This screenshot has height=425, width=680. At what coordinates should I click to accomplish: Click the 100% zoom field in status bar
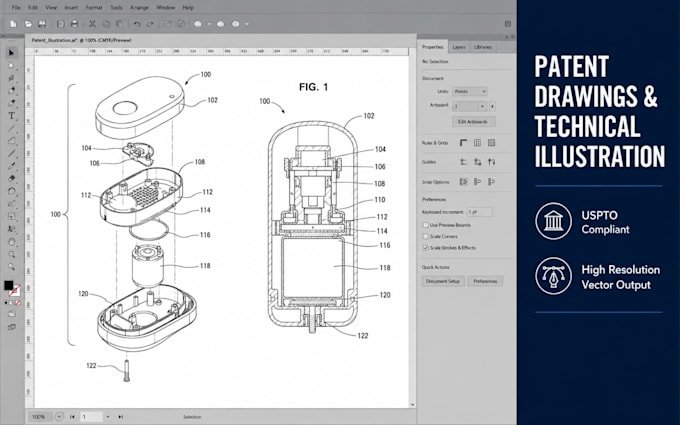(x=41, y=417)
